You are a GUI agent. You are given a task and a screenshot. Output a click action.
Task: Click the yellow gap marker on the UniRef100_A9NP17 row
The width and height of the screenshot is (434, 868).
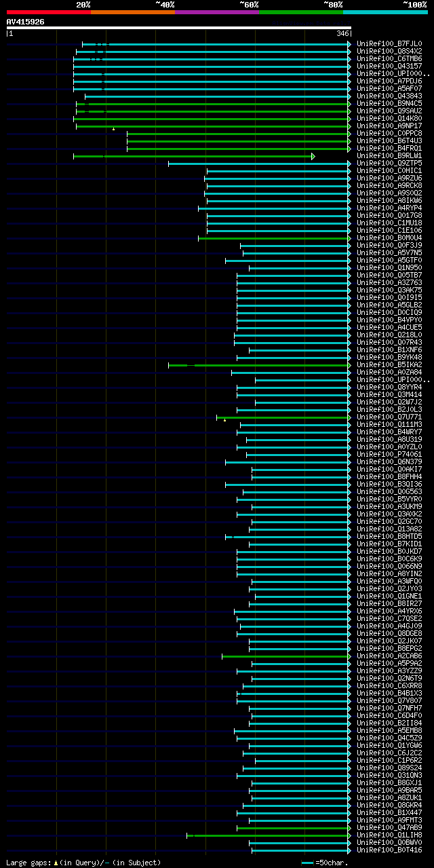pos(113,128)
